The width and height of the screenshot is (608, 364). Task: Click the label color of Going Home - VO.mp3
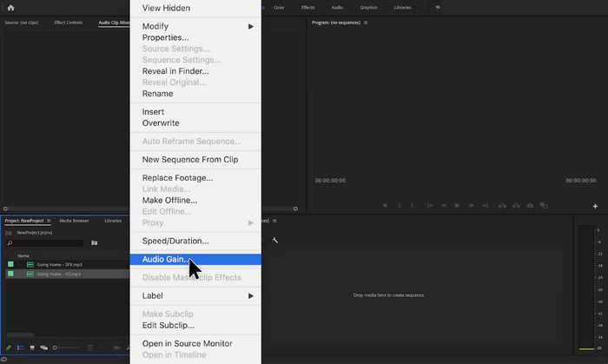pyautogui.click(x=10, y=274)
